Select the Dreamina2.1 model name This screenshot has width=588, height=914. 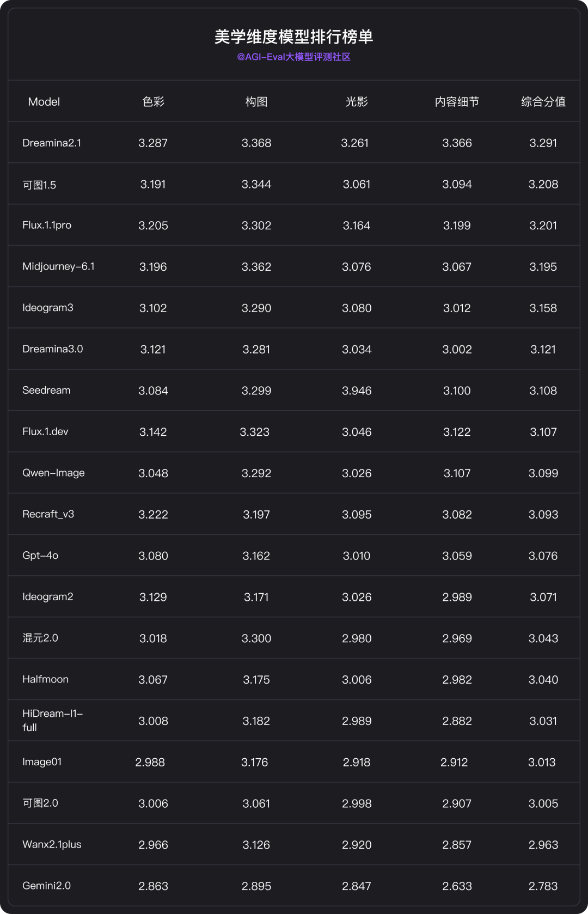pos(52,143)
